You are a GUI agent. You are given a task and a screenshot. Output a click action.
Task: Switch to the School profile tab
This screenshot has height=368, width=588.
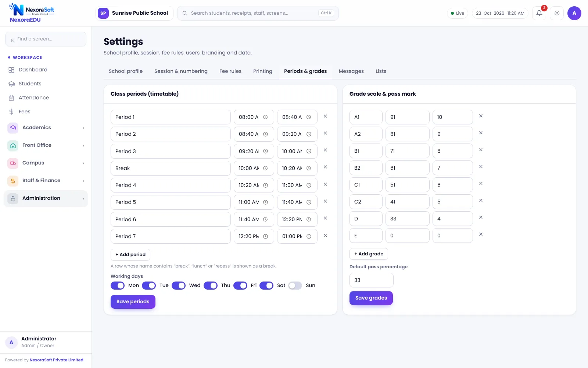pos(126,71)
